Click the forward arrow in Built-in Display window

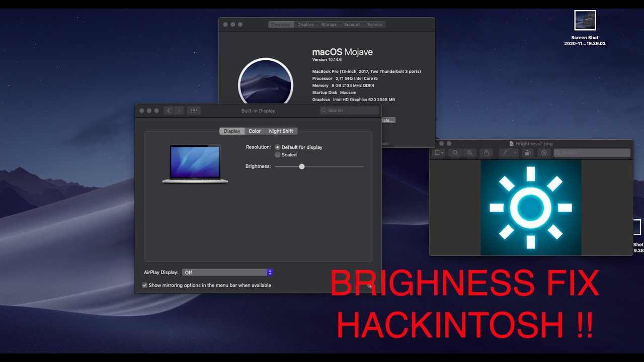179,111
